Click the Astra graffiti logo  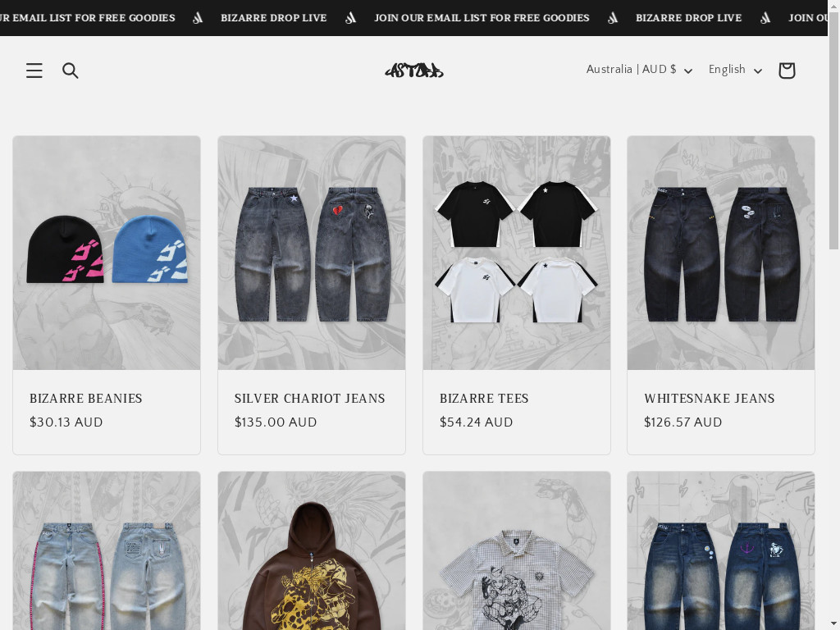coord(414,71)
